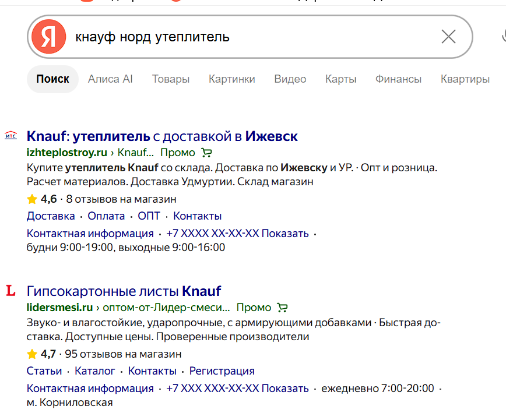Click the star rating 4,7 icon
Screen dimensions: 506x420
32,354
